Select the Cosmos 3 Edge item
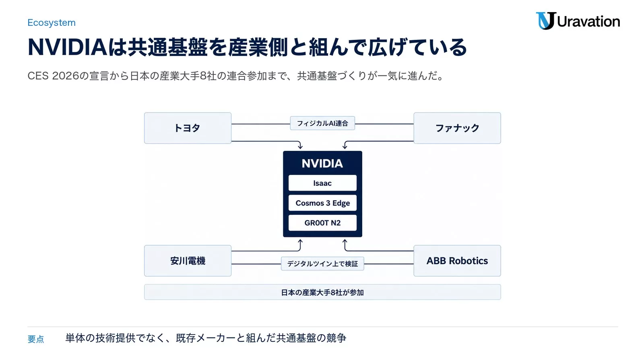 pyautogui.click(x=322, y=203)
